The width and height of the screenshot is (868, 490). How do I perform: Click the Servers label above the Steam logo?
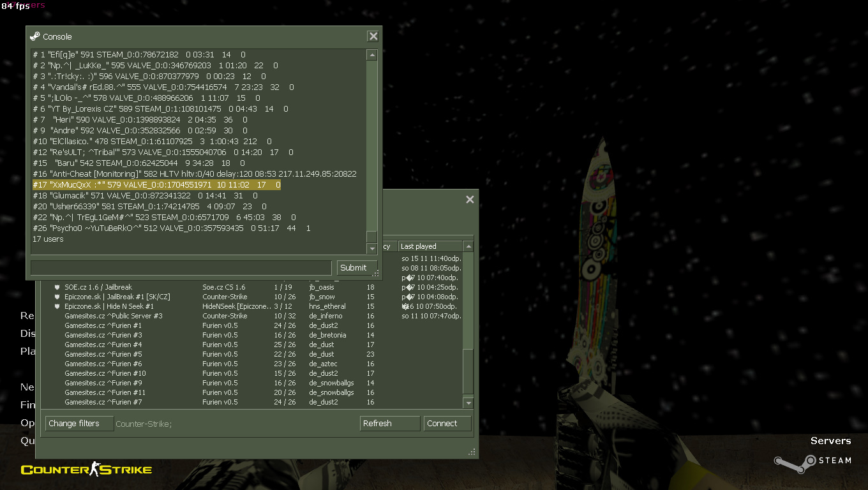point(830,441)
